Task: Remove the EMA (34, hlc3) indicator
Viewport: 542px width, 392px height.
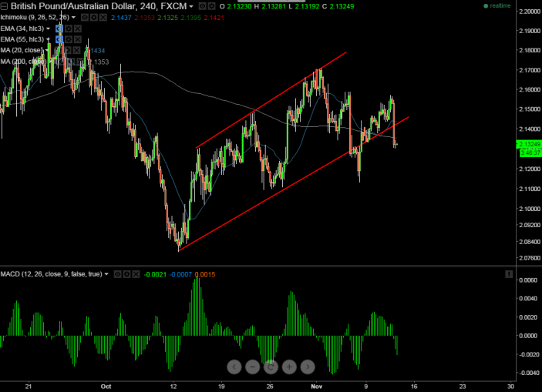Action: (x=78, y=28)
